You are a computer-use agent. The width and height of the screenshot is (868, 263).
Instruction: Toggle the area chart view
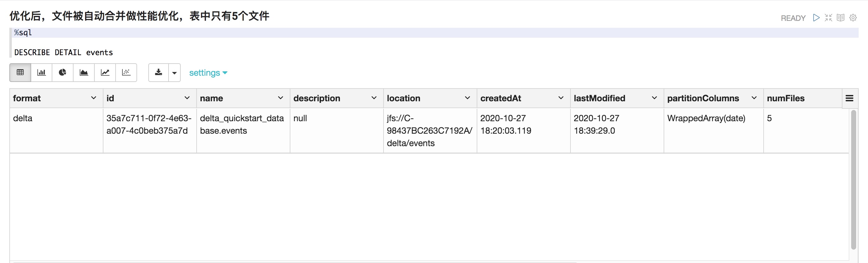click(x=84, y=73)
